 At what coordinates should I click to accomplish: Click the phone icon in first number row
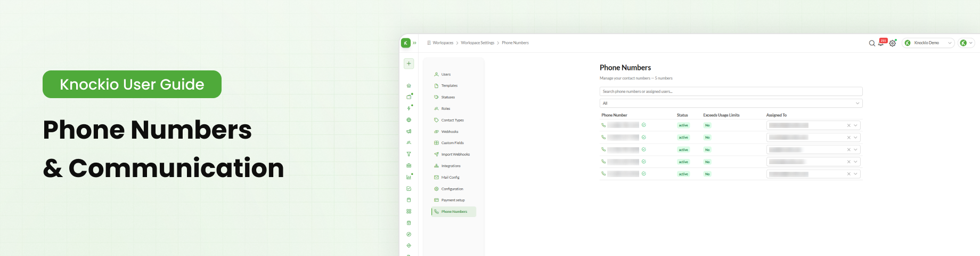[x=603, y=125]
